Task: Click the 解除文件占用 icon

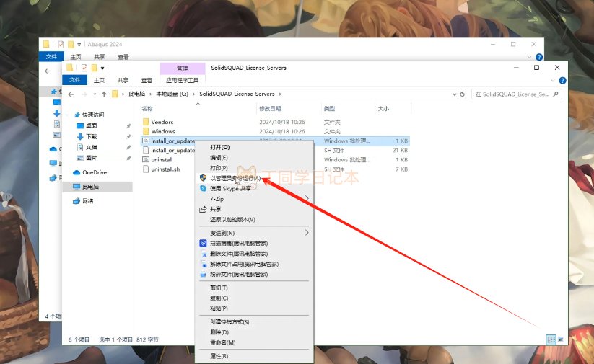Action: (x=204, y=264)
